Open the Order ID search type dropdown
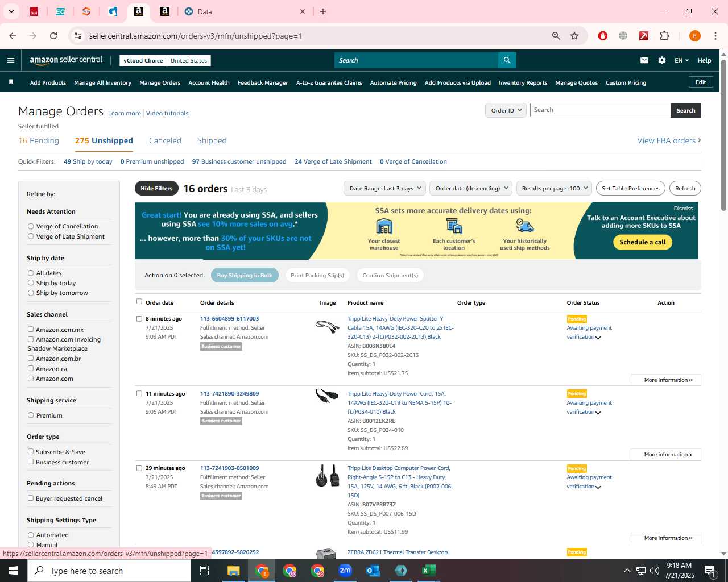The height and width of the screenshot is (582, 728). point(506,110)
